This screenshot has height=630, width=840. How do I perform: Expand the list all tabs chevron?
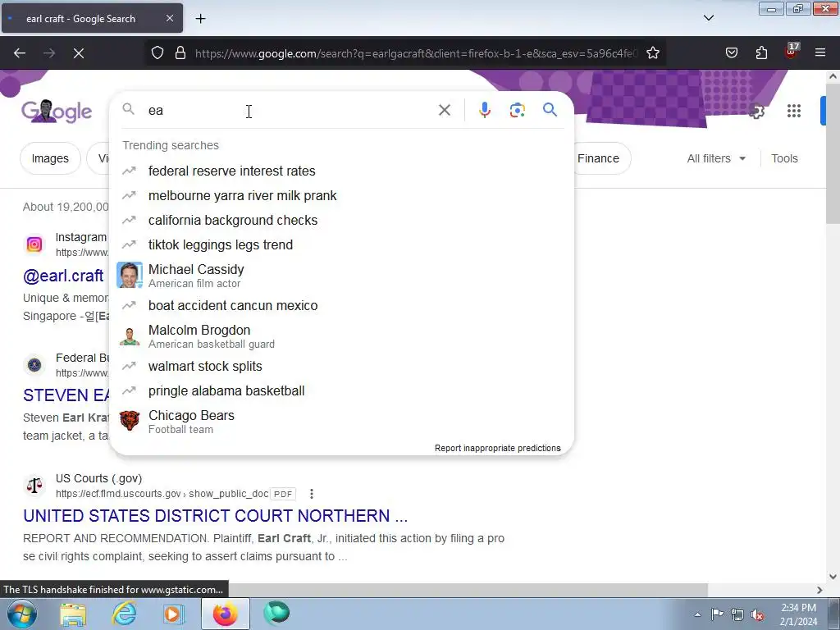(709, 18)
